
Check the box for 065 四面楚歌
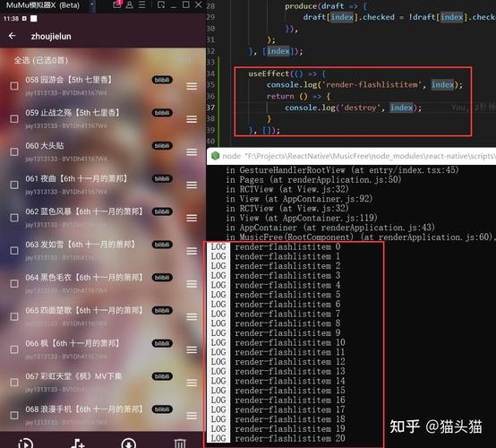click(14, 316)
